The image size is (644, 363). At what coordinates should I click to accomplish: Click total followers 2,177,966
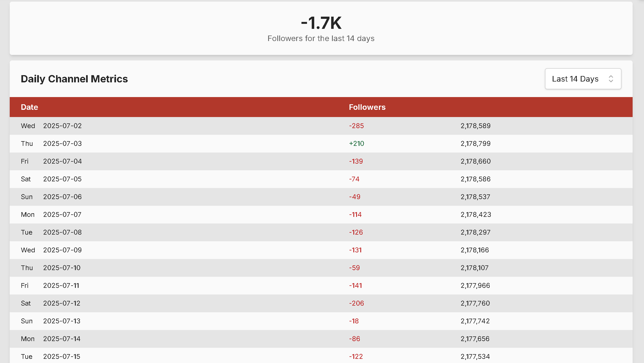click(x=475, y=285)
